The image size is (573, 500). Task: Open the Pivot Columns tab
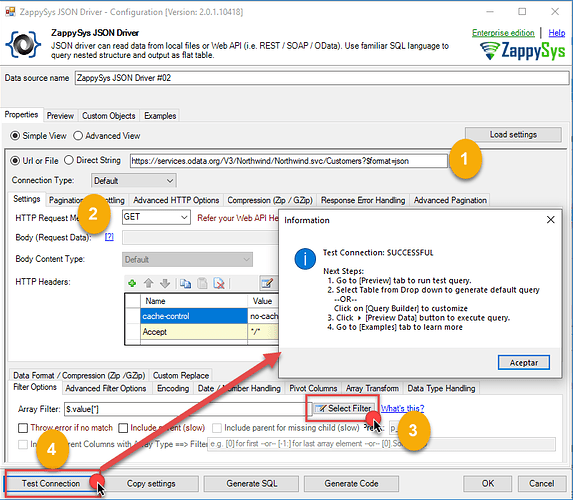[313, 388]
